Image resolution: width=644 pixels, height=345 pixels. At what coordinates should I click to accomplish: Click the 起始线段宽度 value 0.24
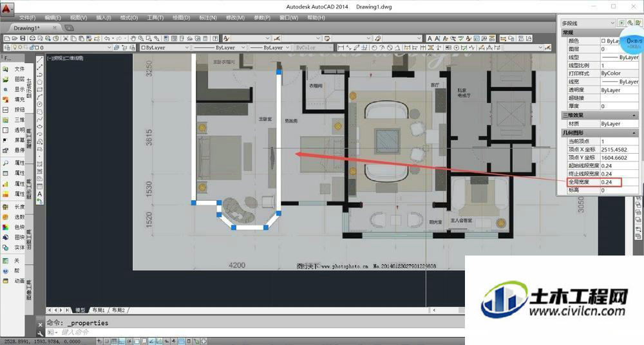click(620, 166)
